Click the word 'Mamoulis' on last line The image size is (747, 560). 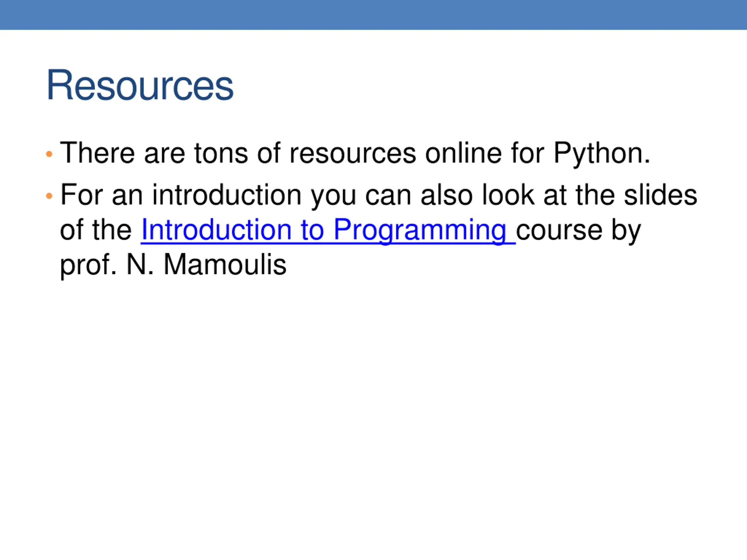[x=225, y=265]
